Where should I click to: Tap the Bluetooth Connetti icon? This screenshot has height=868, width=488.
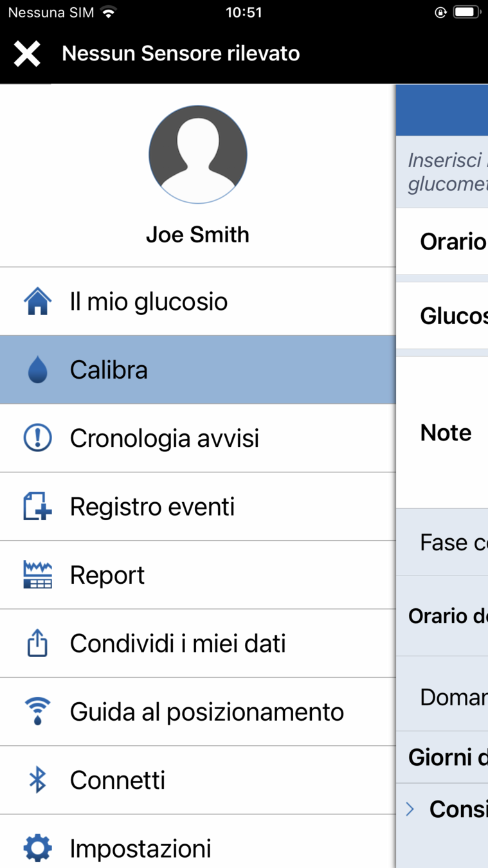(x=37, y=780)
